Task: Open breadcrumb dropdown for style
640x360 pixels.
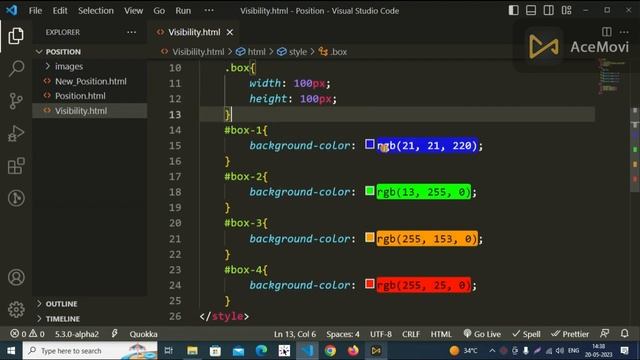Action: click(292, 52)
